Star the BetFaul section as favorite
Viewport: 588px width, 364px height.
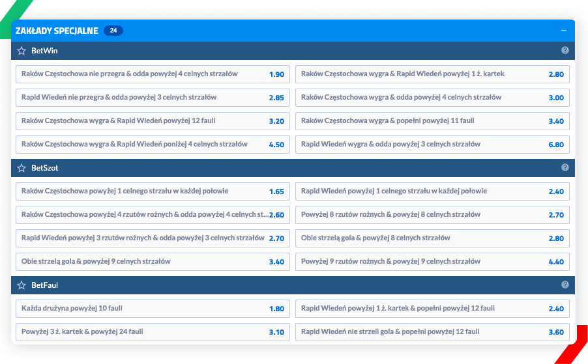point(22,285)
